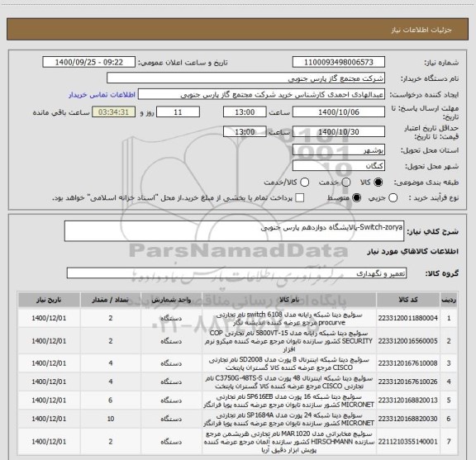The image size is (476, 460).
Task: Click the delivery province field بوشهر
Action: [x=339, y=150]
